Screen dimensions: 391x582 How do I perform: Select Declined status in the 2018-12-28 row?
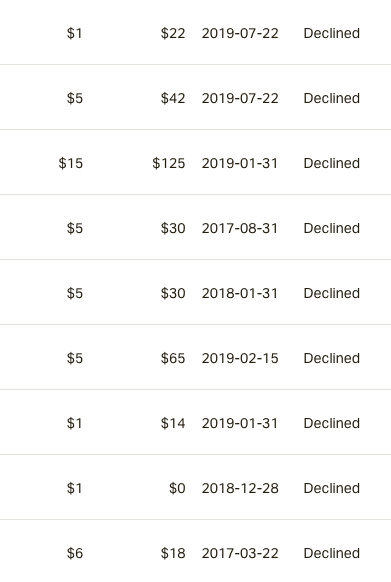[332, 488]
